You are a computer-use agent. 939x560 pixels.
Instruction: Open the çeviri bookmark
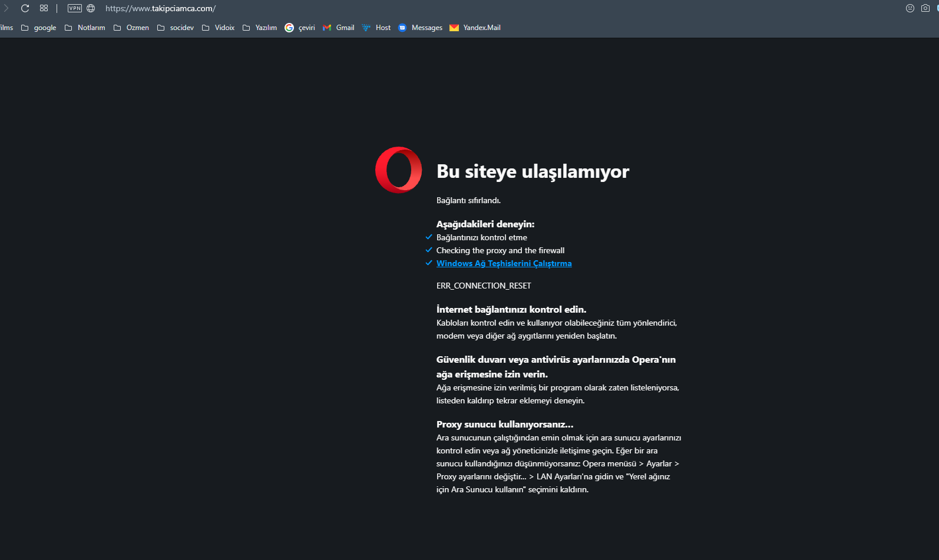[300, 28]
